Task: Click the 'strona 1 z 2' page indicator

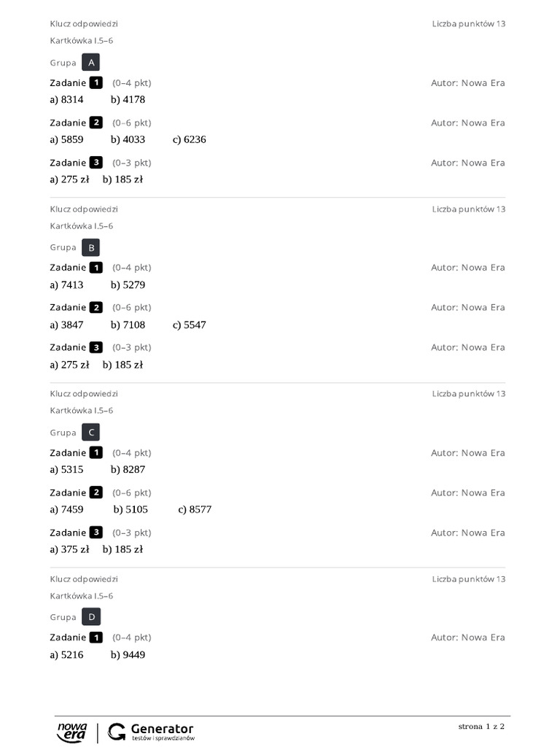Action: (x=481, y=727)
